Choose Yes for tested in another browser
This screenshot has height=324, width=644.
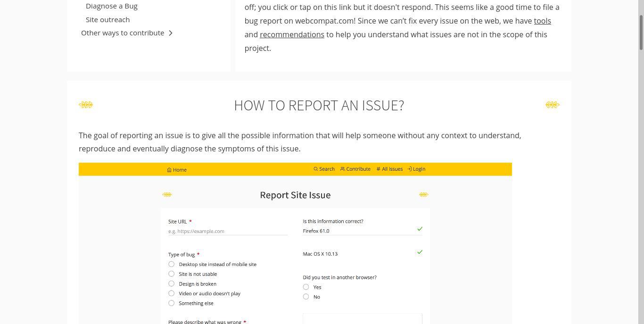(306, 287)
